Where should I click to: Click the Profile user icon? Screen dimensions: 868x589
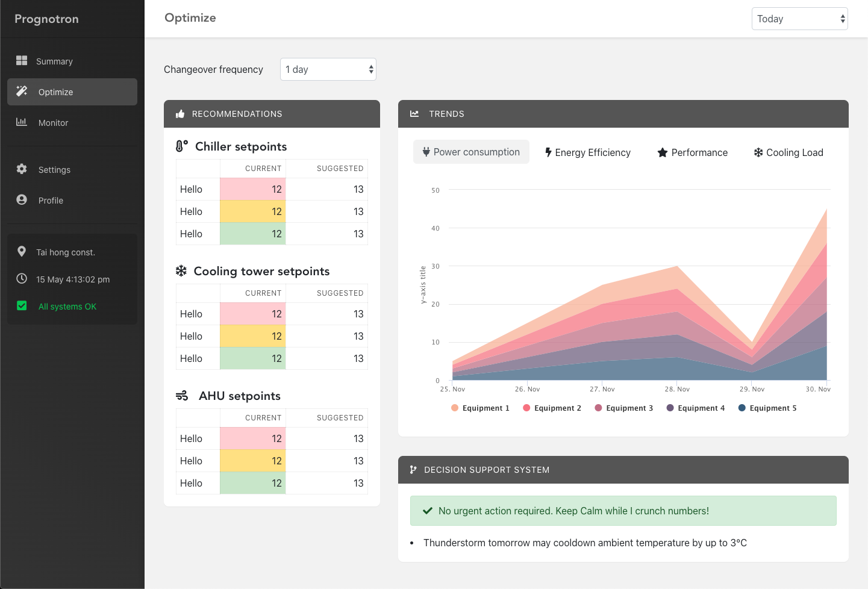(x=22, y=199)
